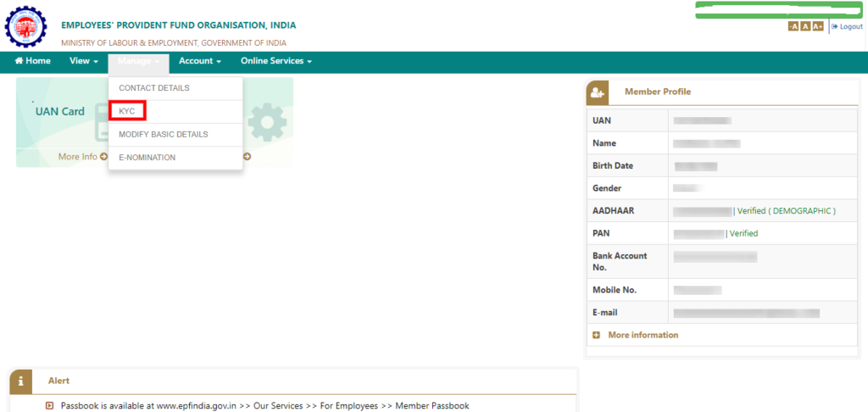
Task: Click the Gender row label
Action: pyautogui.click(x=607, y=188)
